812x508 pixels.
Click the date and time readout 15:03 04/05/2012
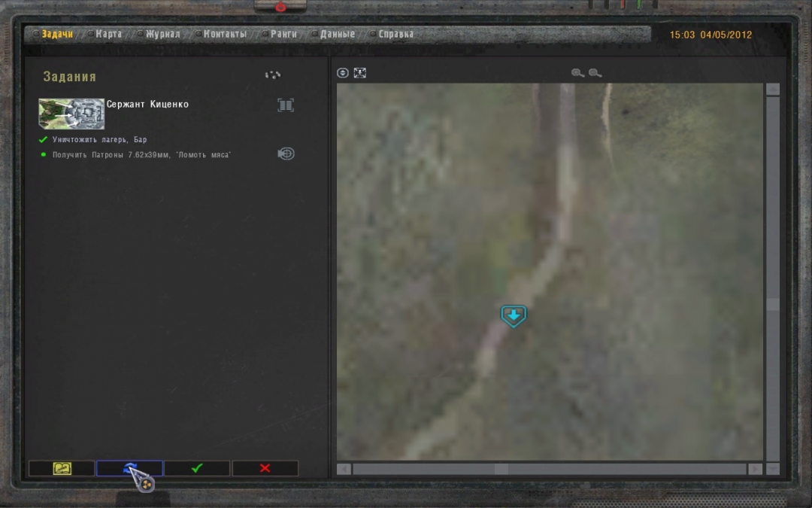pos(710,35)
